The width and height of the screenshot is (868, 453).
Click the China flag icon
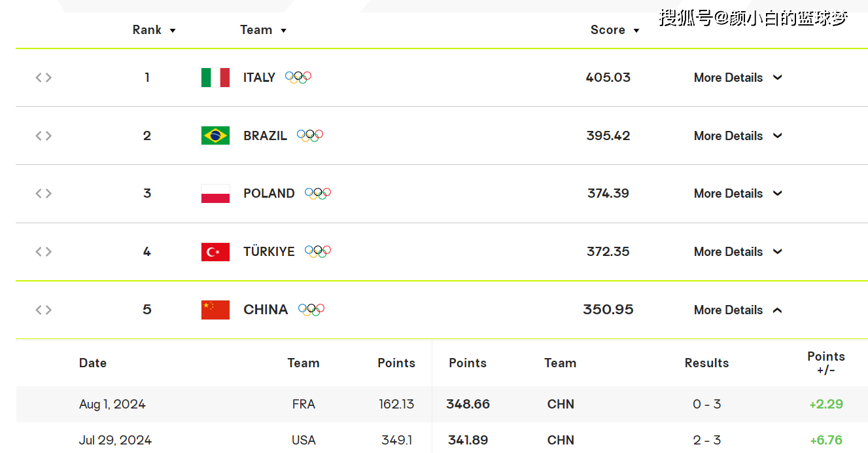pyautogui.click(x=215, y=310)
